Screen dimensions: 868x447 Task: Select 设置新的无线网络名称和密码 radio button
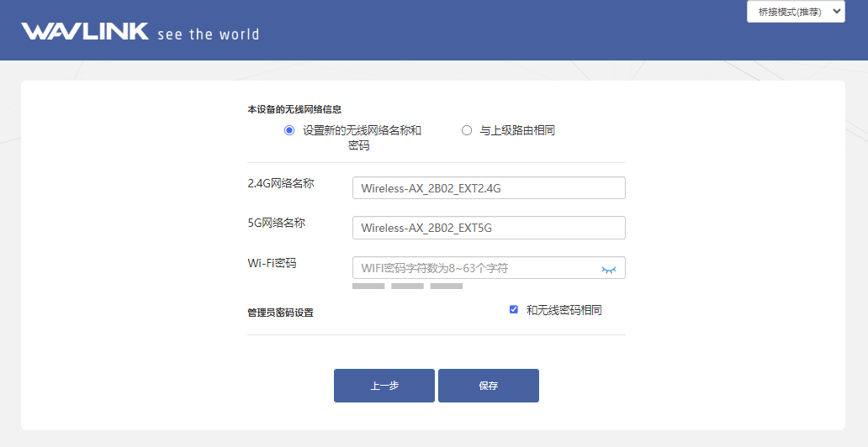coord(289,130)
